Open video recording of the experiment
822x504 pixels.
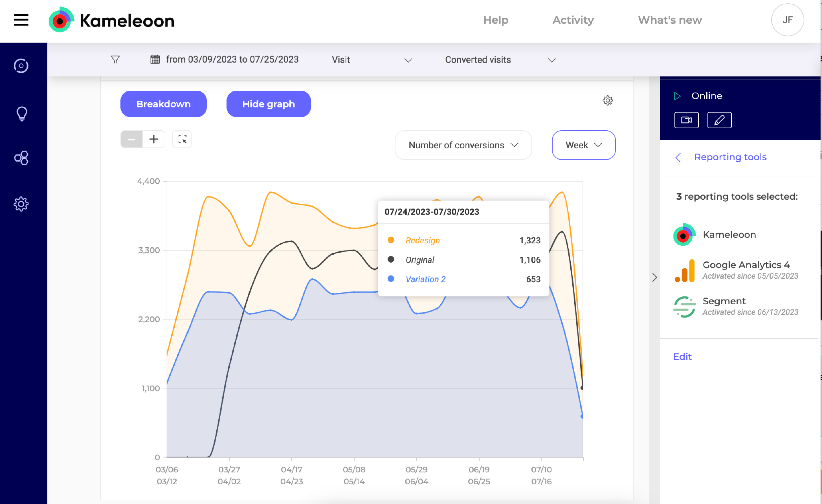click(x=686, y=120)
